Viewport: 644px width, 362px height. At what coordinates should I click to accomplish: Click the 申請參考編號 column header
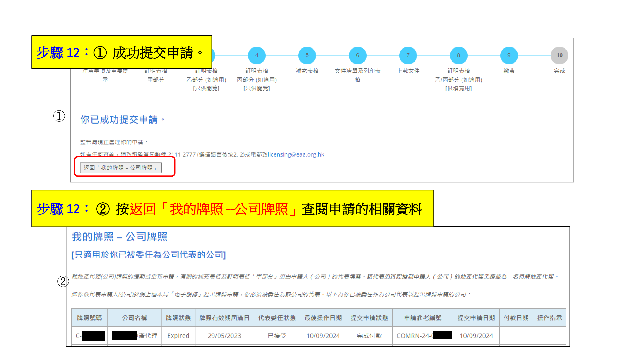tap(423, 318)
